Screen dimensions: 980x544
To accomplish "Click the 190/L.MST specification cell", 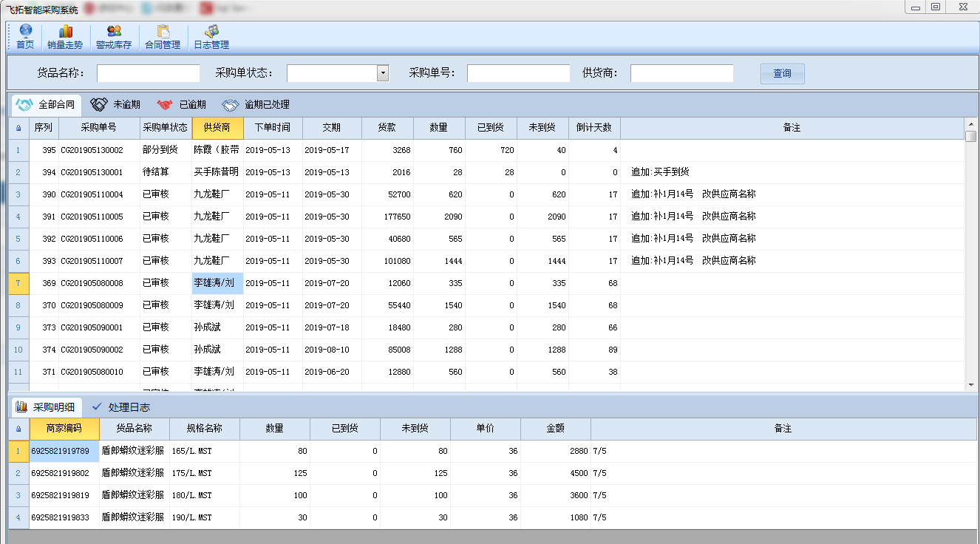I will 205,517.
